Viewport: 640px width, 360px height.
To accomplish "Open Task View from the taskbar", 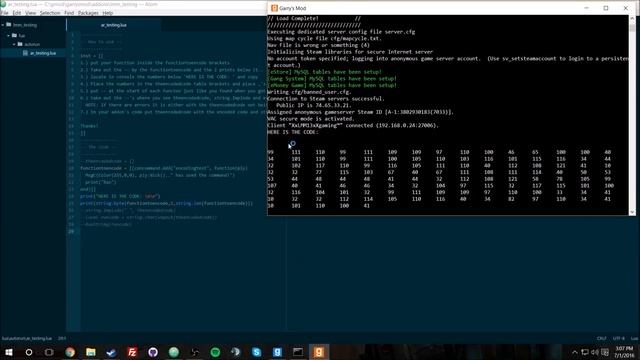I will pyautogui.click(x=49, y=352).
